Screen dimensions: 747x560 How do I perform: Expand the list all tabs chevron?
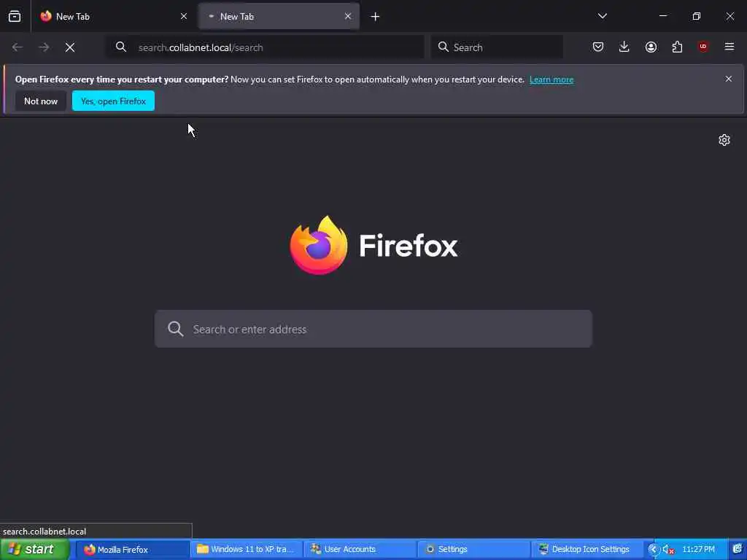[x=602, y=16]
